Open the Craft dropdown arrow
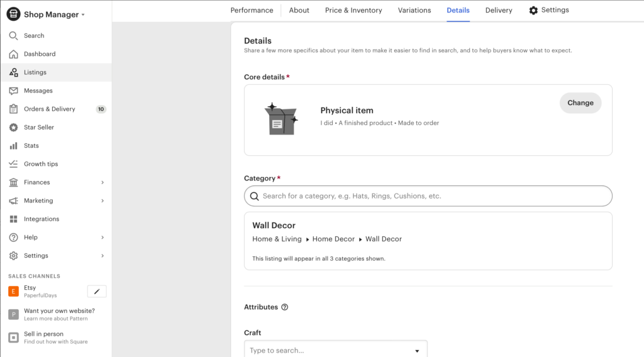This screenshot has height=357, width=644. coord(417,351)
